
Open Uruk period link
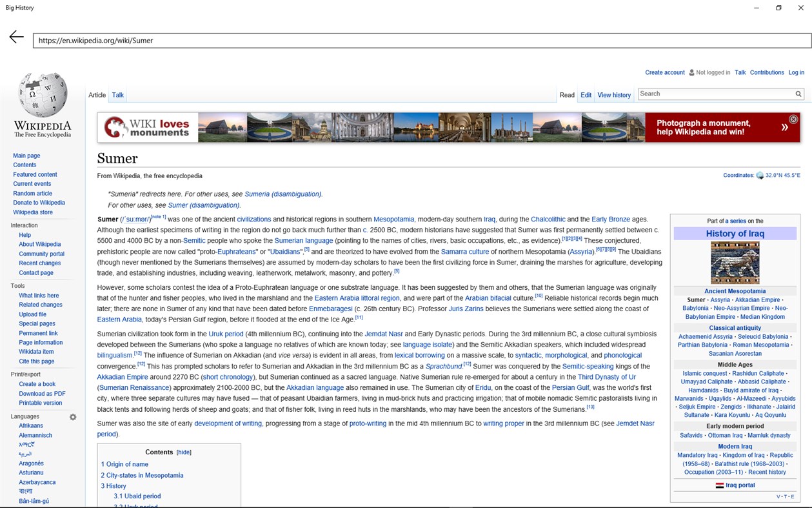pyautogui.click(x=226, y=334)
